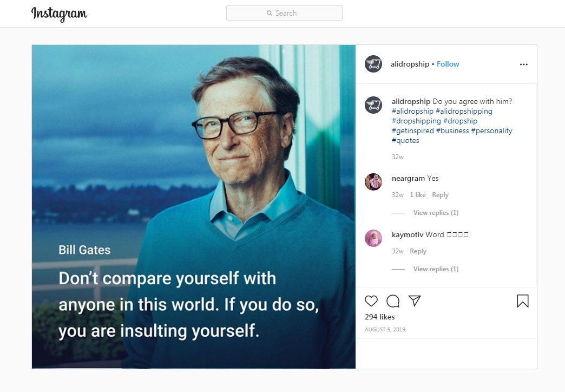Save post with bookmark icon
Screen dimensions: 565x392
[x=522, y=301]
